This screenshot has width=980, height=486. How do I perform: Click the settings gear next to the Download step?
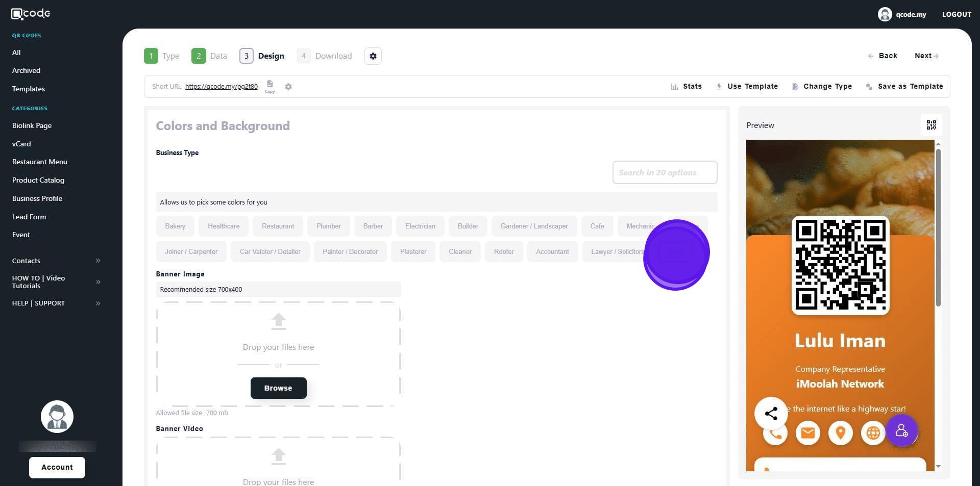(x=373, y=56)
